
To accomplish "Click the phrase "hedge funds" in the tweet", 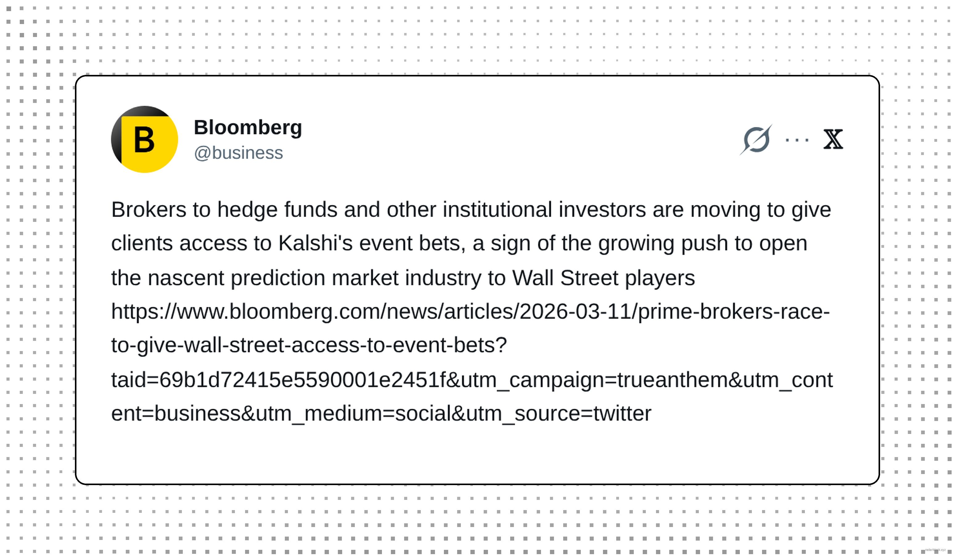I will point(277,210).
